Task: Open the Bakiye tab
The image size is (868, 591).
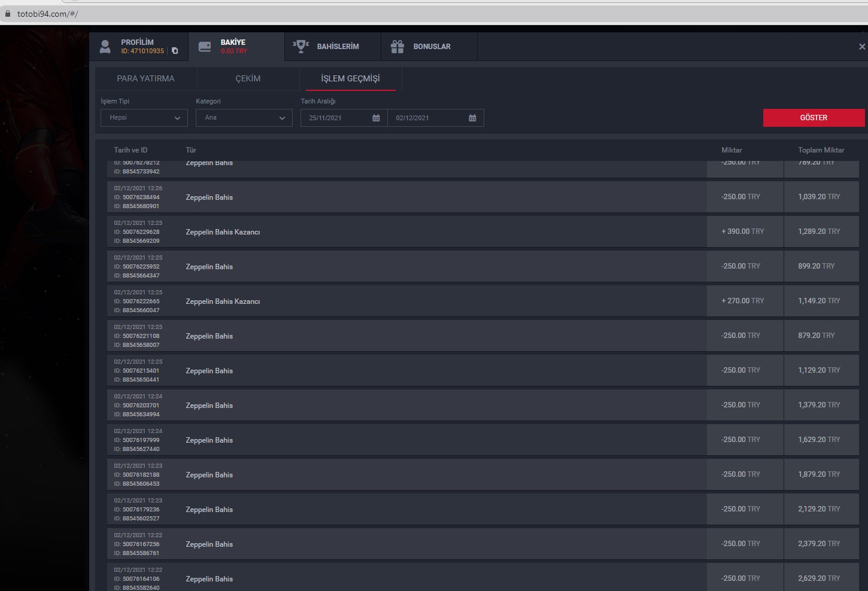Action: (236, 47)
